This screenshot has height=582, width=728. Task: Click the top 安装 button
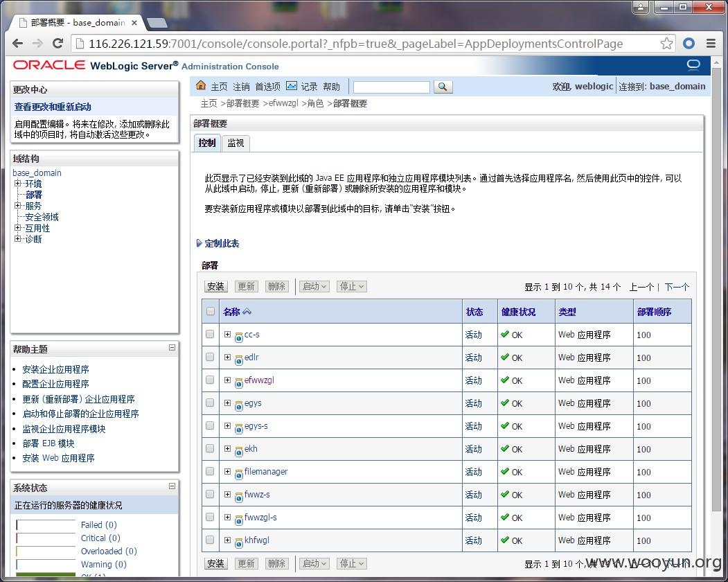click(x=216, y=287)
